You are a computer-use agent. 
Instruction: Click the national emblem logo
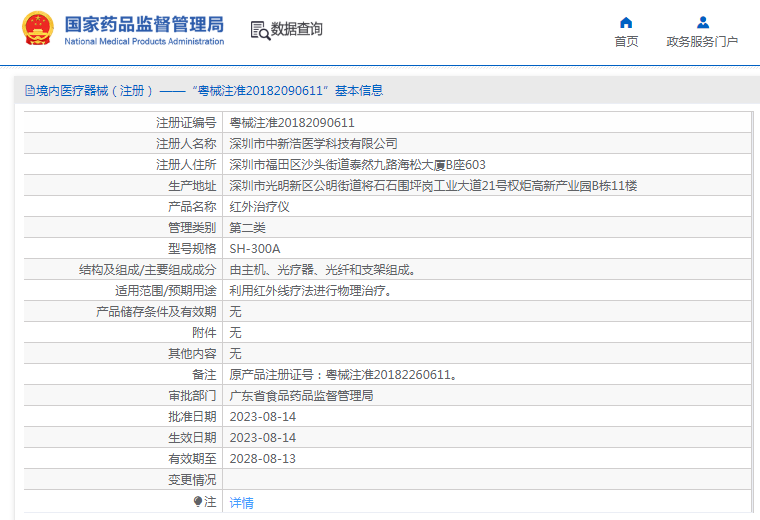pyautogui.click(x=38, y=28)
